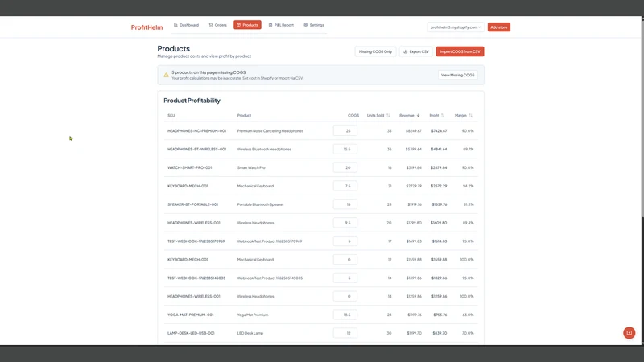Click the Add store button

click(498, 27)
